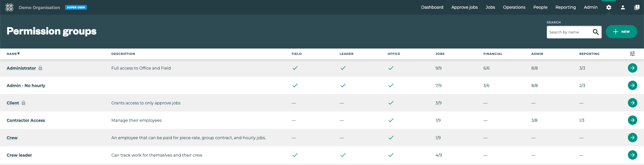This screenshot has width=644, height=165.
Task: Open the settings gear icon
Action: [608, 7]
